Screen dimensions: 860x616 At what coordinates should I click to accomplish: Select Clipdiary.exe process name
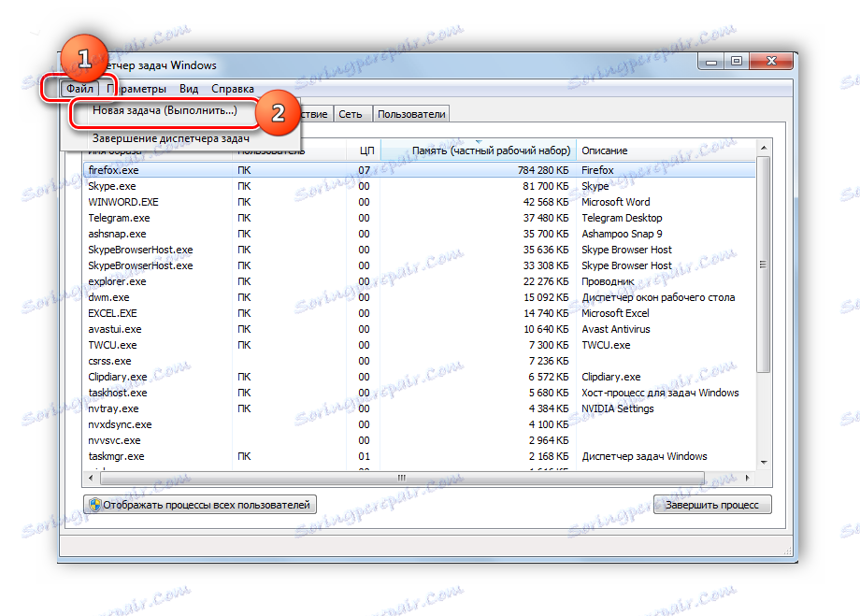[118, 377]
